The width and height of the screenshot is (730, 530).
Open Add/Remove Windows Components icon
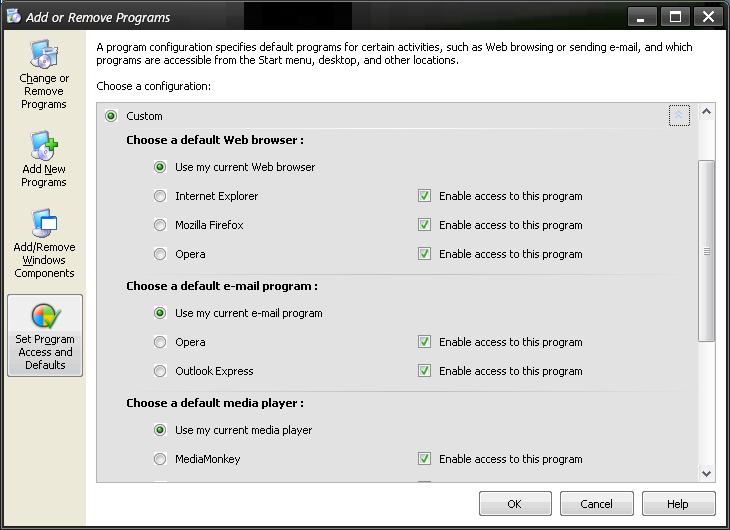pyautogui.click(x=44, y=244)
